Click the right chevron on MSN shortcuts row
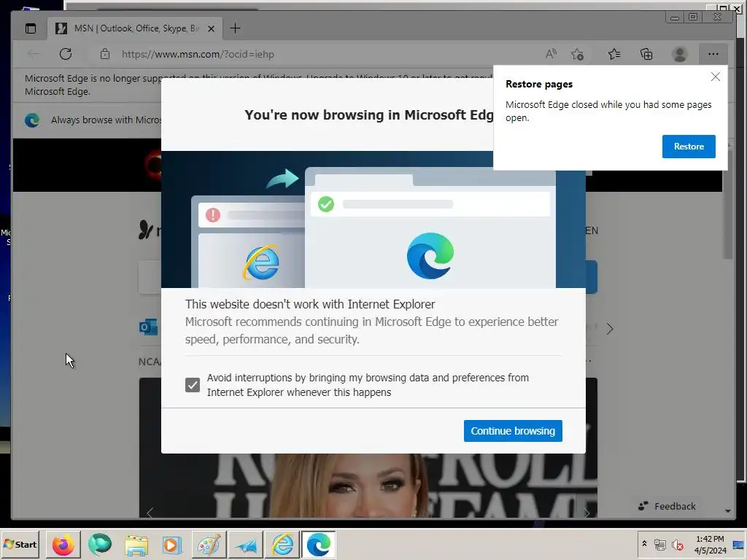 pyautogui.click(x=610, y=329)
